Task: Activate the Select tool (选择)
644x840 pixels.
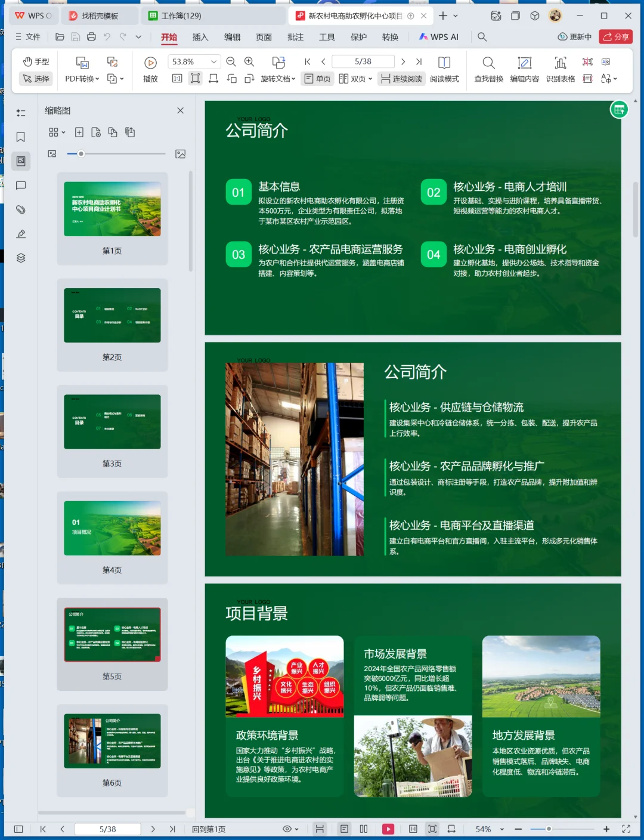Action: pyautogui.click(x=36, y=79)
